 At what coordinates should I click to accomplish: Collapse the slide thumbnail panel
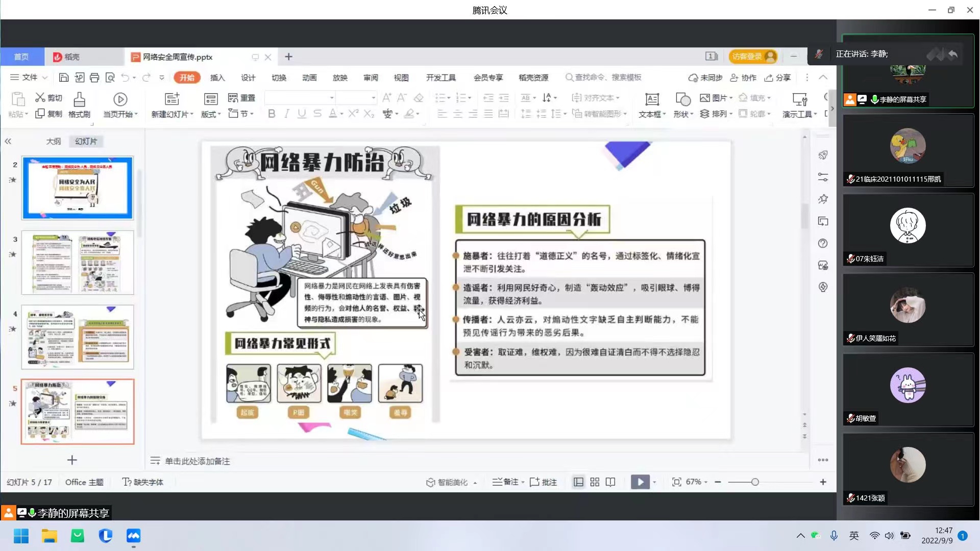click(x=8, y=141)
